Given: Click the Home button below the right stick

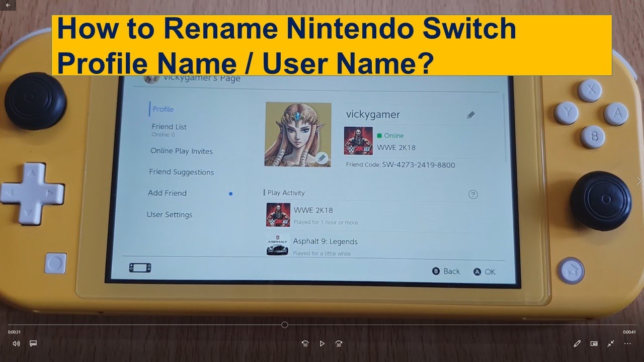Looking at the screenshot, I should point(572,270).
